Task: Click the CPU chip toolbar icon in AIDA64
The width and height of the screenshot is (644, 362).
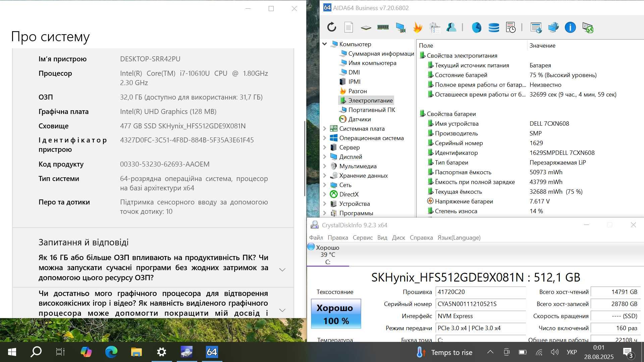Action: (x=366, y=27)
